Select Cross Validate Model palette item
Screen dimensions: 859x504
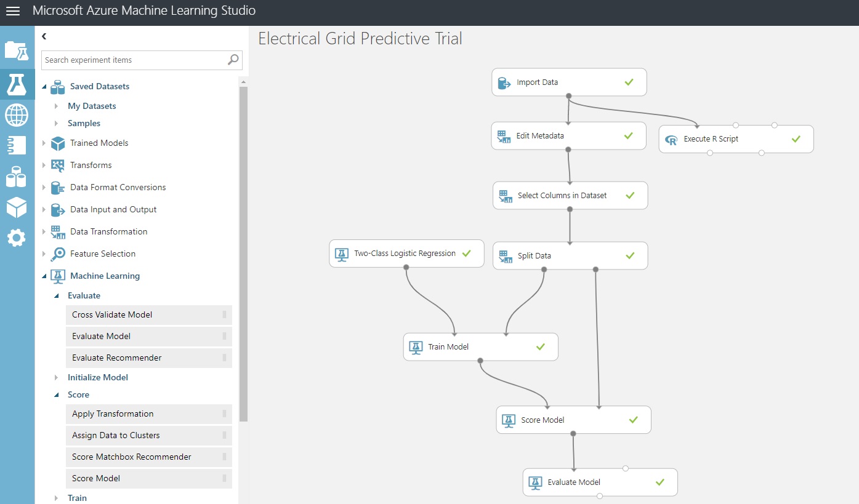(149, 315)
